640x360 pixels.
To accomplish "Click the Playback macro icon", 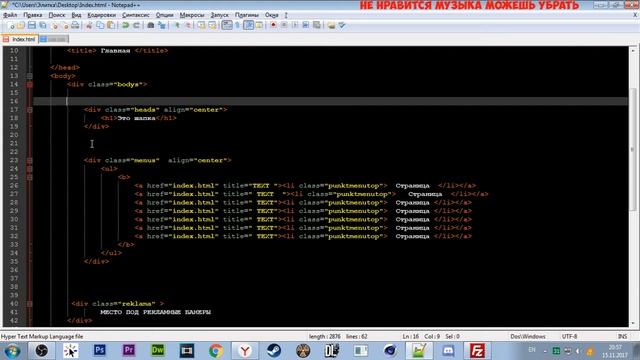I will pyautogui.click(x=295, y=25).
